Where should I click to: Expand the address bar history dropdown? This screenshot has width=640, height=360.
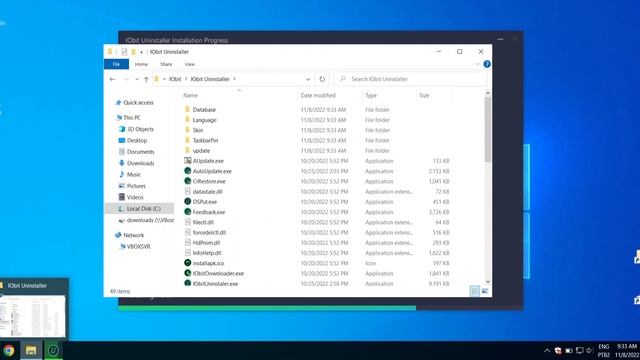point(308,79)
